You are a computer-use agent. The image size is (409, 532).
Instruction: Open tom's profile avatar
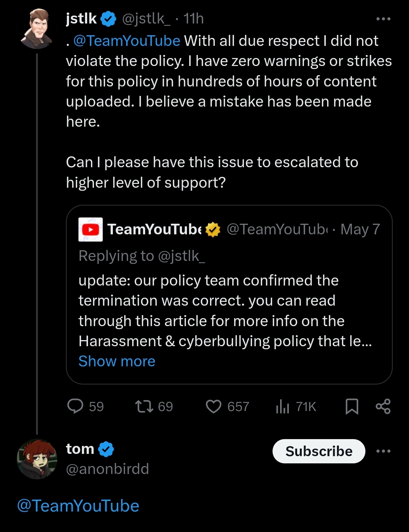(x=37, y=459)
